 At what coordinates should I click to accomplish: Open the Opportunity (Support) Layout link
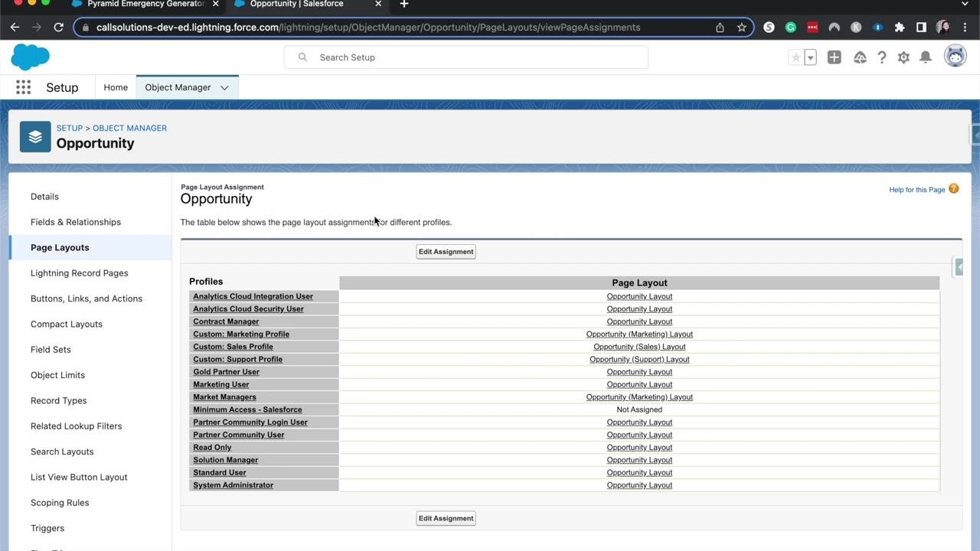click(x=639, y=360)
